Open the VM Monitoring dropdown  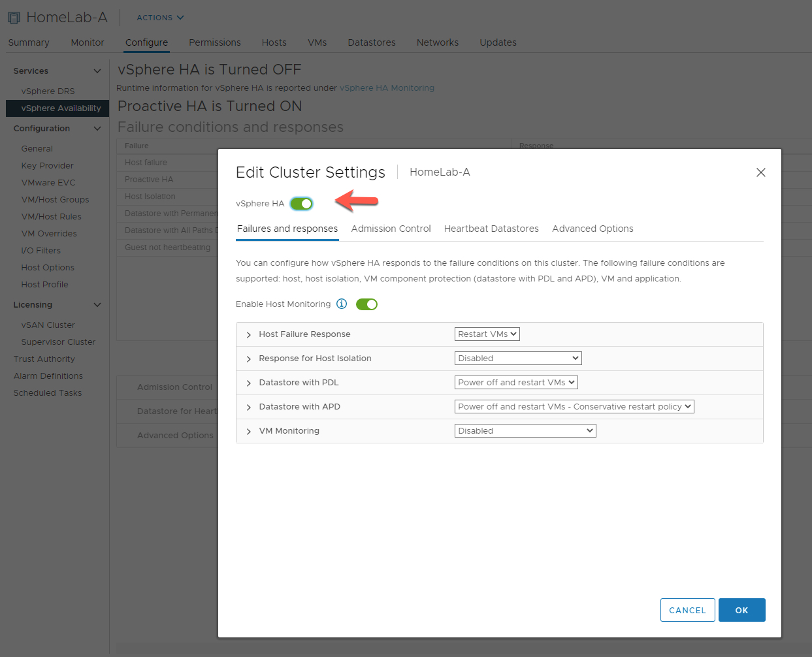(x=525, y=430)
